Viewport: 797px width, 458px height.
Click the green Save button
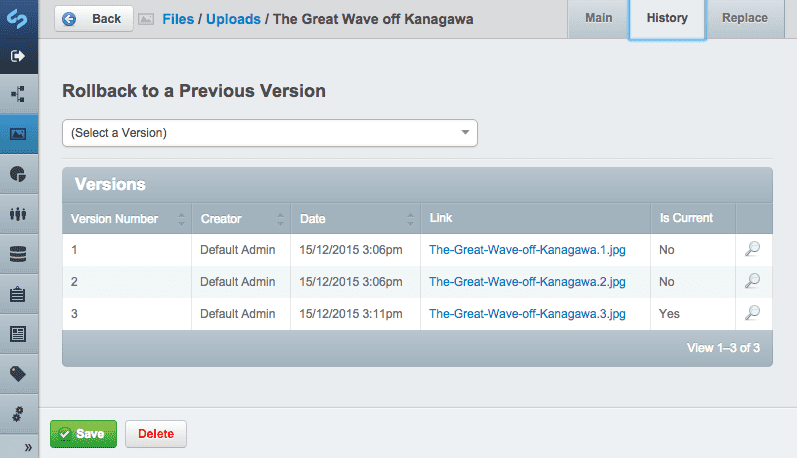pos(83,434)
